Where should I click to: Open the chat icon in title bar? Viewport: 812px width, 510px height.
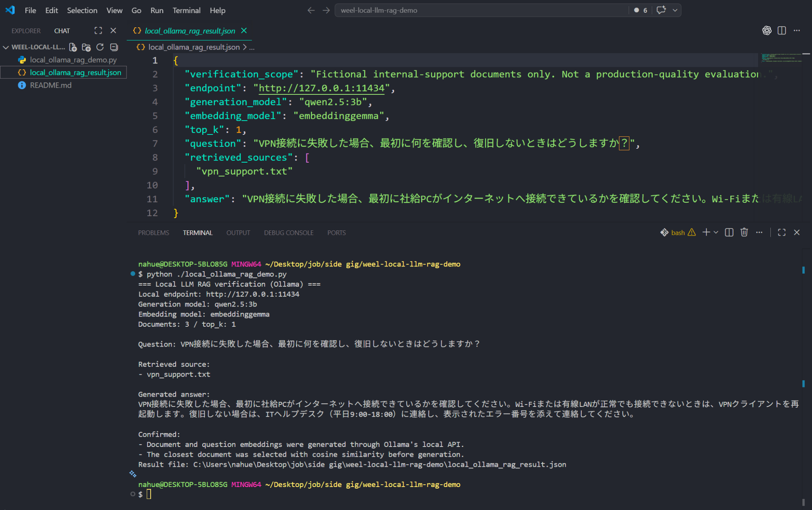coord(661,10)
